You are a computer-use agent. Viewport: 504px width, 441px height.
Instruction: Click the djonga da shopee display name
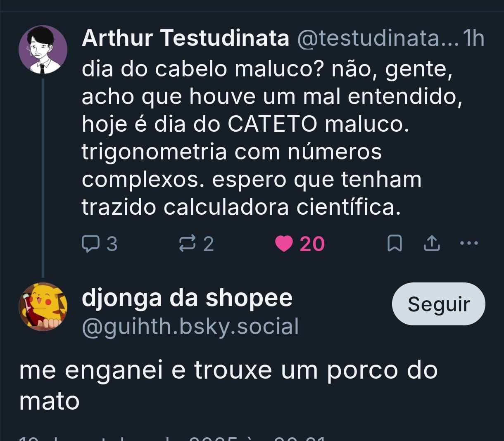pyautogui.click(x=187, y=298)
